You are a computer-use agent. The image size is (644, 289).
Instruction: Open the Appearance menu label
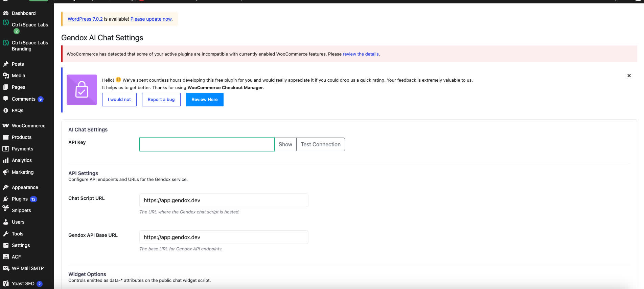pyautogui.click(x=25, y=187)
